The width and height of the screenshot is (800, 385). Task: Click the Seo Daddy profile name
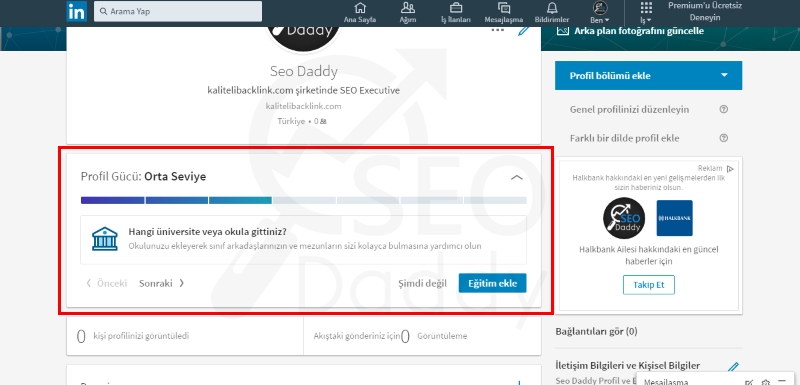(304, 72)
